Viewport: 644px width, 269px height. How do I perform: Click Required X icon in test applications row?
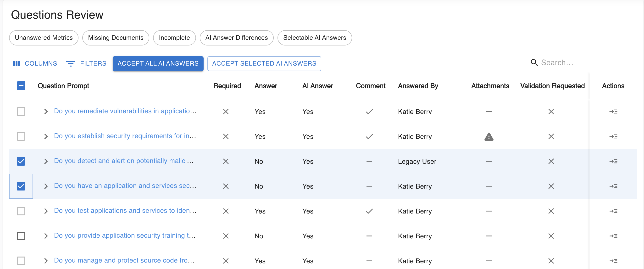click(226, 211)
